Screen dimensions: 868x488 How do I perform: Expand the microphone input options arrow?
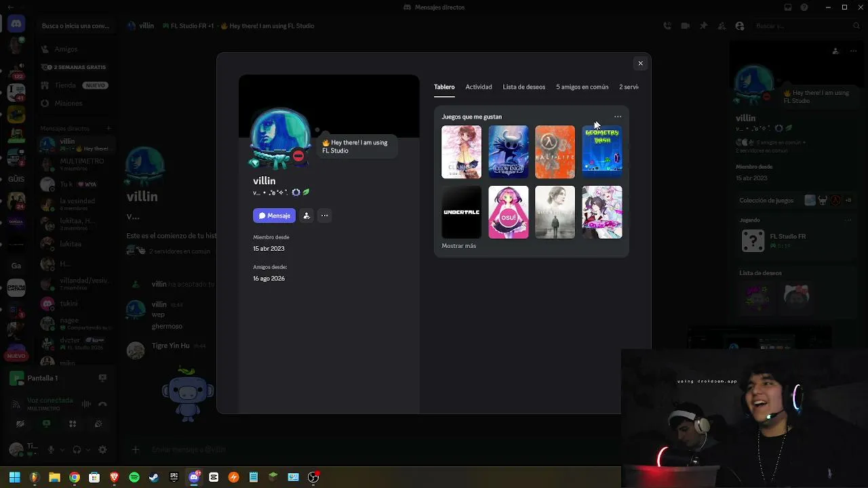coord(61,449)
